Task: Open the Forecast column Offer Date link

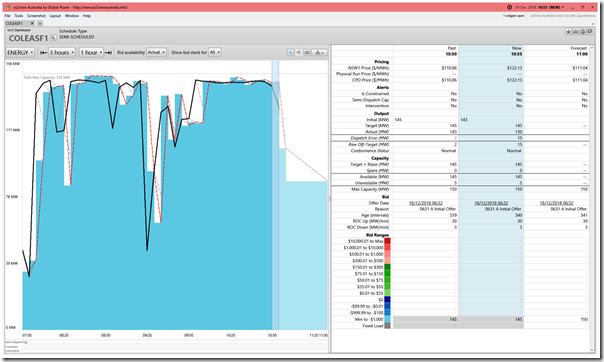Action: 556,203
